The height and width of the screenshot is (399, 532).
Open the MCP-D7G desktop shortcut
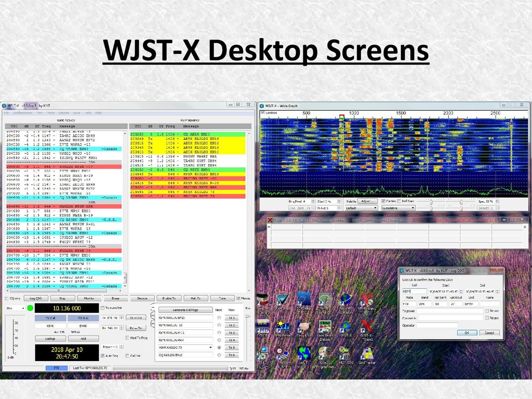pos(345,355)
